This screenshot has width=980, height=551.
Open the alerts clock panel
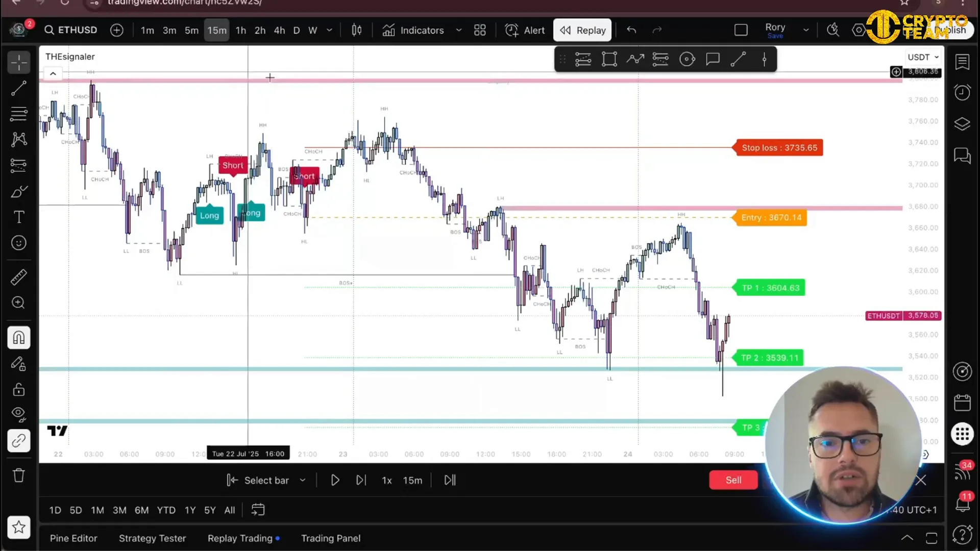(x=962, y=92)
